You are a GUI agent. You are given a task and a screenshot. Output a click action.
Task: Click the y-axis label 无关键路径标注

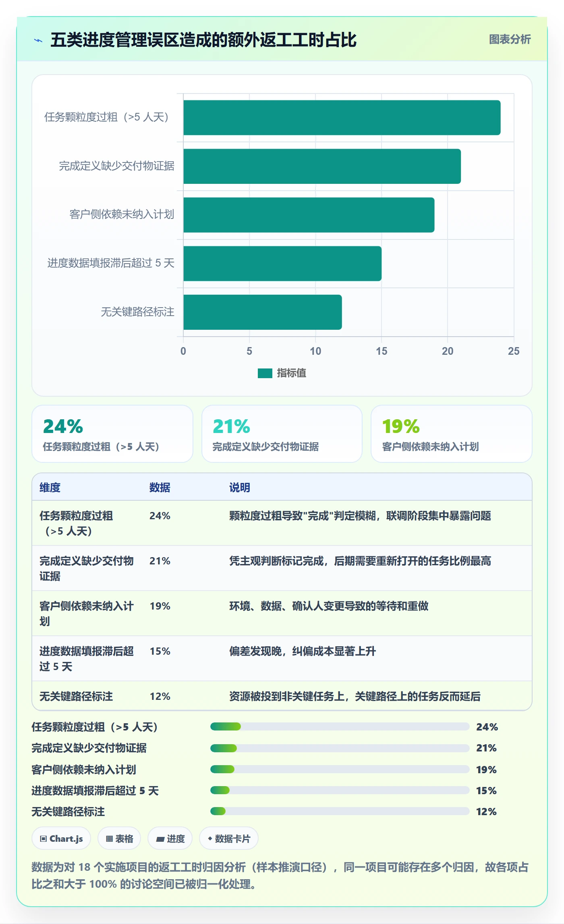(x=137, y=312)
